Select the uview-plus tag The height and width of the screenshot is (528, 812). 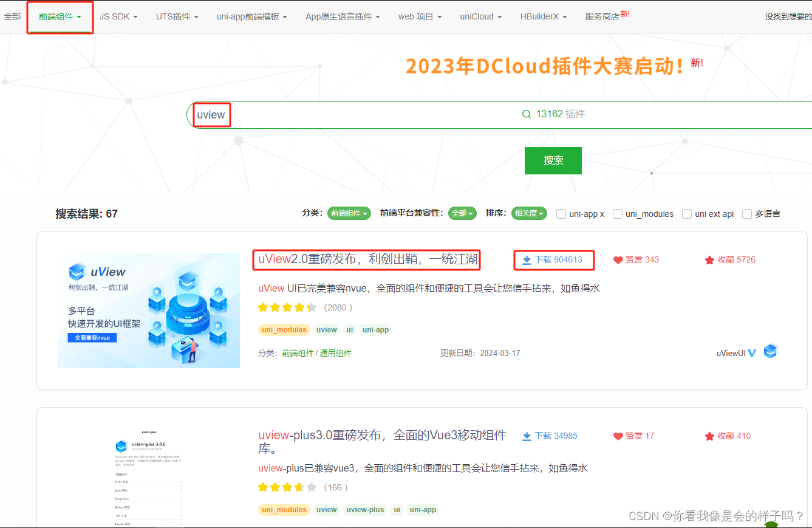point(365,510)
